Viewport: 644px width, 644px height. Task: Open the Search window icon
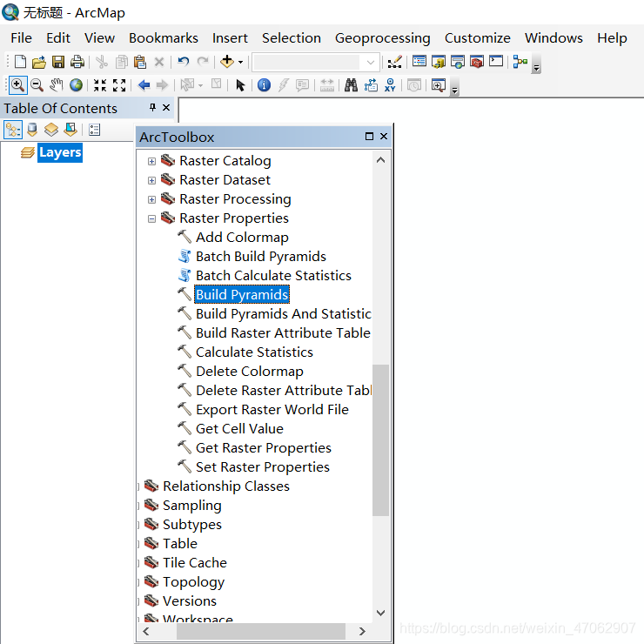coord(458,62)
